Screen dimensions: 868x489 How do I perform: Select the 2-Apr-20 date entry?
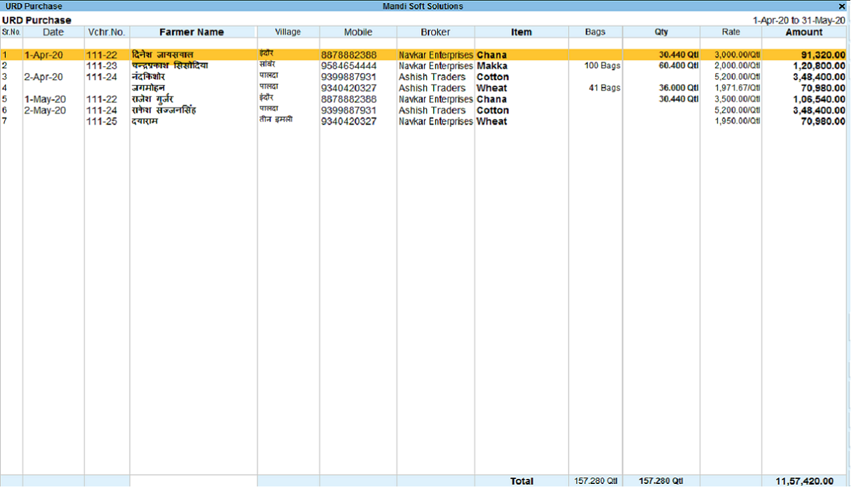(44, 77)
